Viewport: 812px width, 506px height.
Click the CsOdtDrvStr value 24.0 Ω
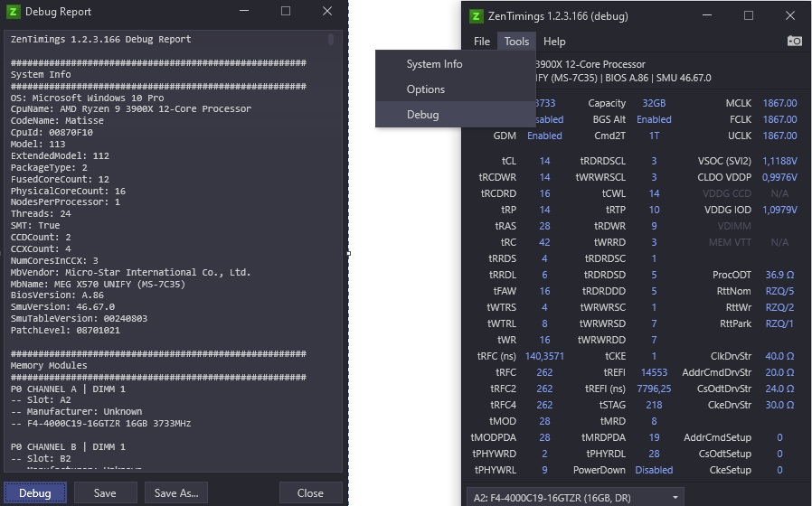pos(779,389)
